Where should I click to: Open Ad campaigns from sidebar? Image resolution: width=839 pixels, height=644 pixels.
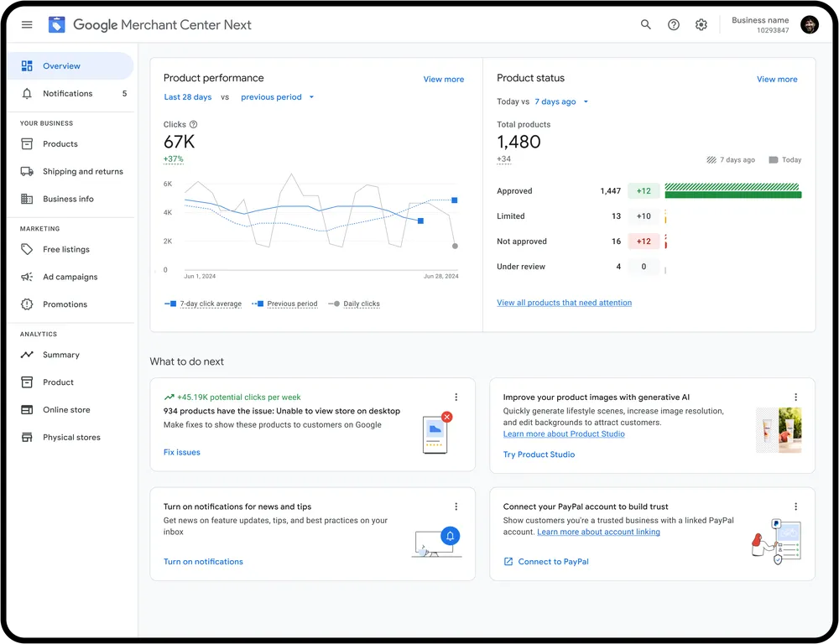tap(70, 277)
